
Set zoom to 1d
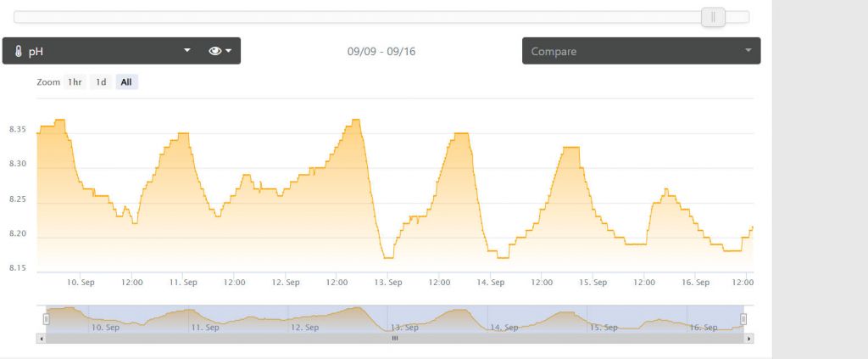pos(101,82)
